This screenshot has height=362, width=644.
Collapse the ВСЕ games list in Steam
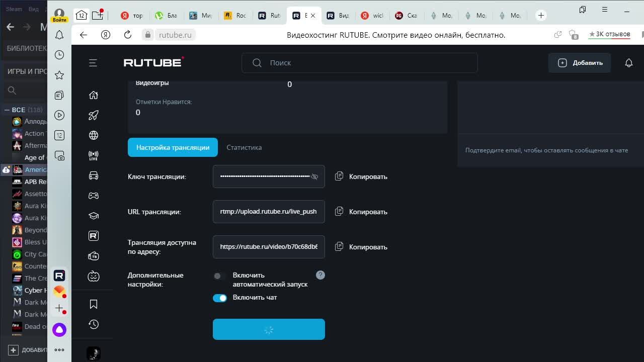[x=7, y=110]
